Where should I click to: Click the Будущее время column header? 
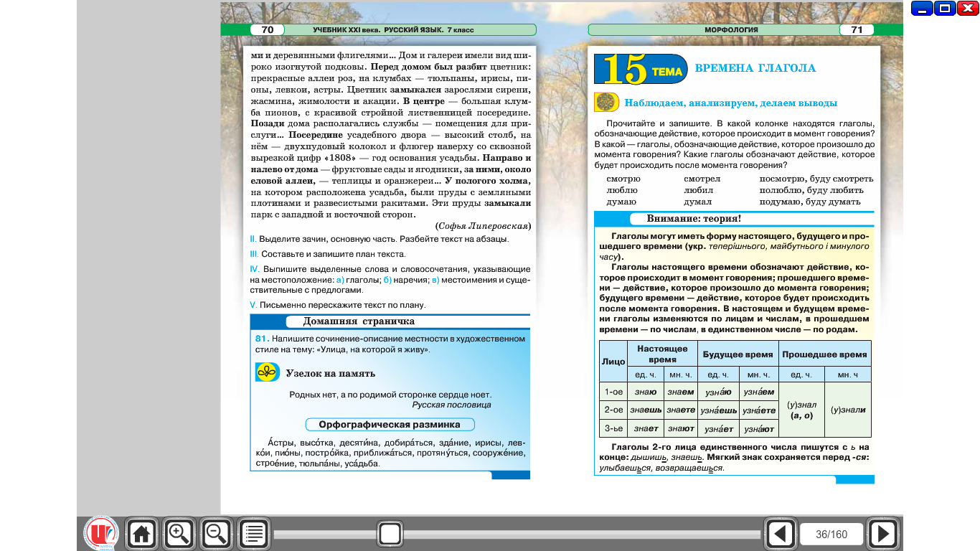(x=738, y=354)
